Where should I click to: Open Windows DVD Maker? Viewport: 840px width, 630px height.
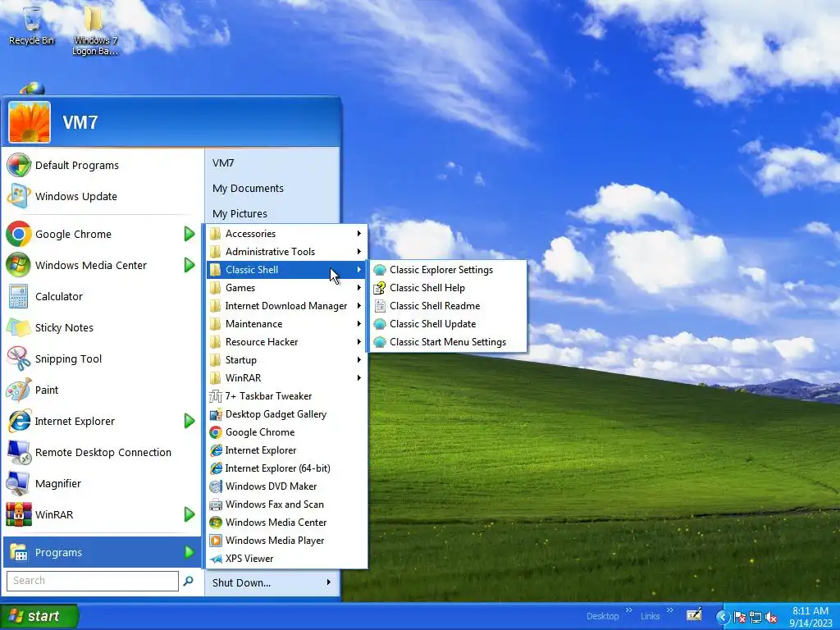coord(286,486)
